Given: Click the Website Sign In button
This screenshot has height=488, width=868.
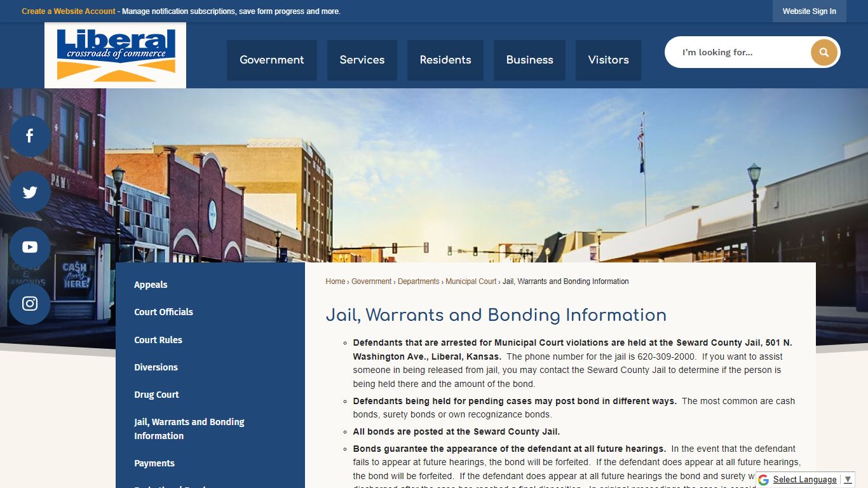Looking at the screenshot, I should point(810,11).
